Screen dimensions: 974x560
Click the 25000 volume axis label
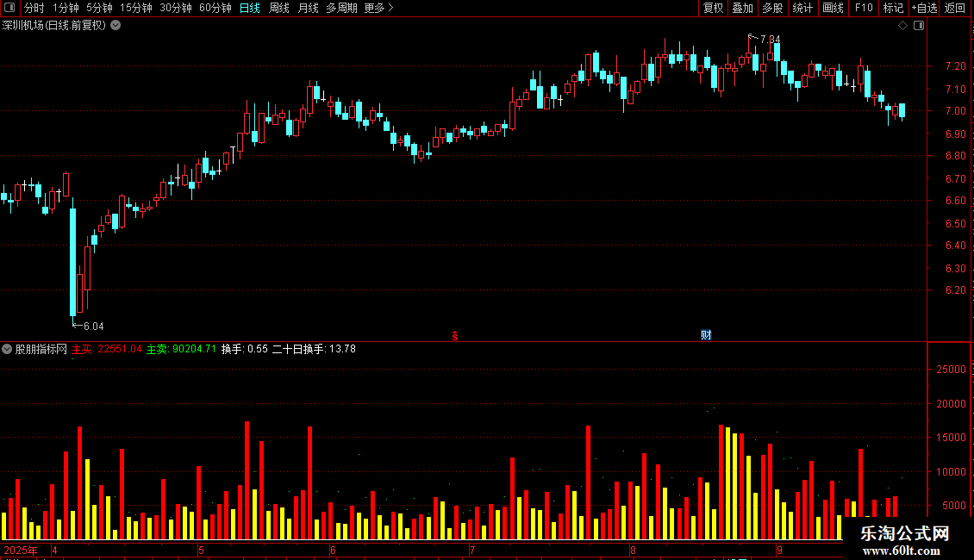[x=951, y=370]
